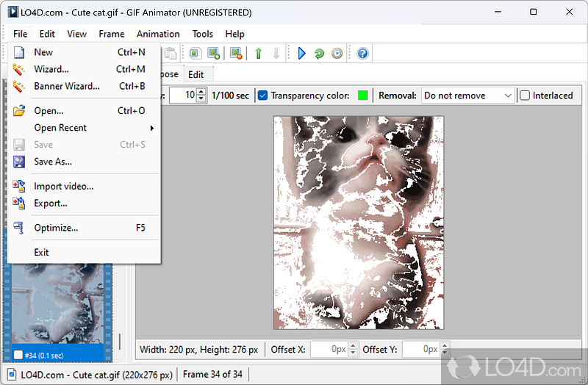588x385 pixels.
Task: Click the add frame icon with green plus
Action: (213, 53)
